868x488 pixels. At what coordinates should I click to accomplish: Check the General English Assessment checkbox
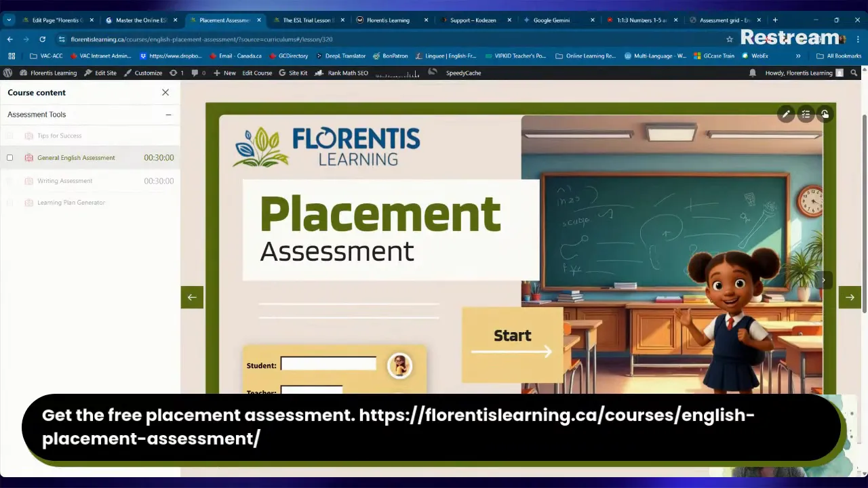(x=9, y=158)
